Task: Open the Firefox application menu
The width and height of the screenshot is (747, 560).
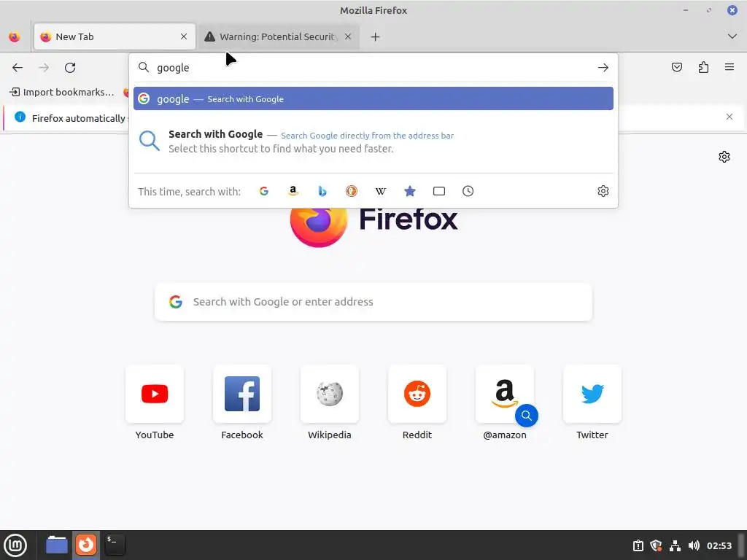Action: [729, 67]
